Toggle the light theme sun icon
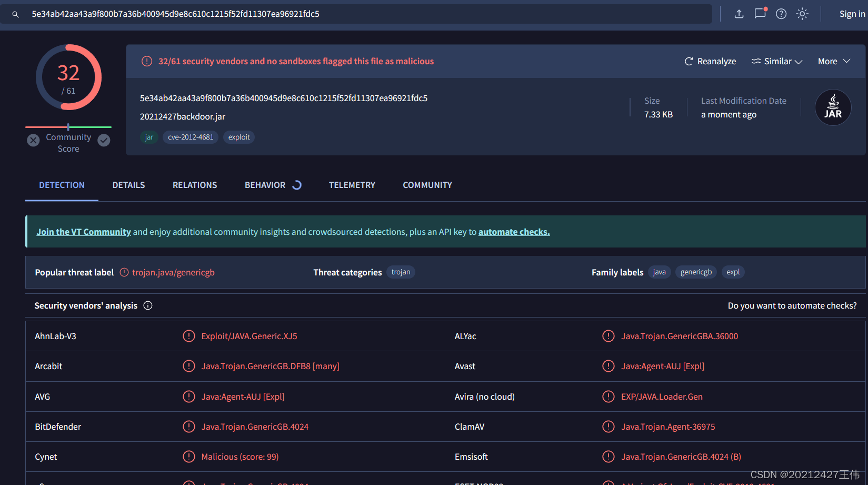The image size is (868, 485). point(802,14)
